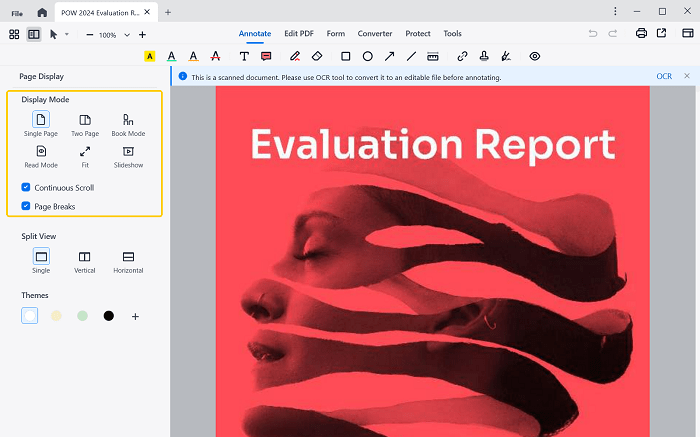Choose the black theme color swatch
The image size is (700, 437).
coord(109,316)
